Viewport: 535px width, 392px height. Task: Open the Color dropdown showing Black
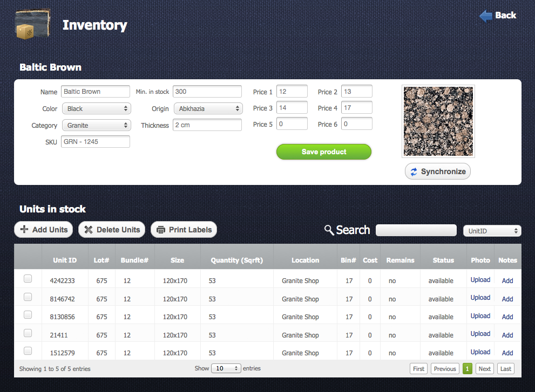[96, 109]
